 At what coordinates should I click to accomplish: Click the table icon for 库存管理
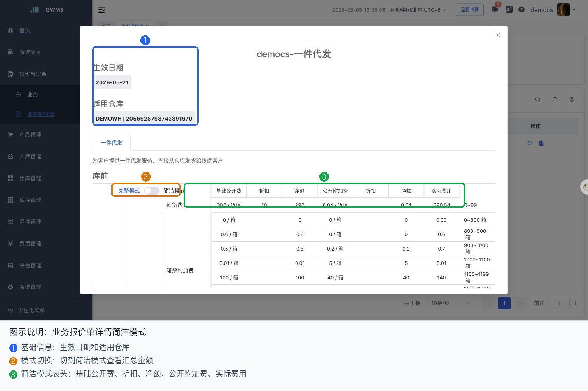(10, 200)
